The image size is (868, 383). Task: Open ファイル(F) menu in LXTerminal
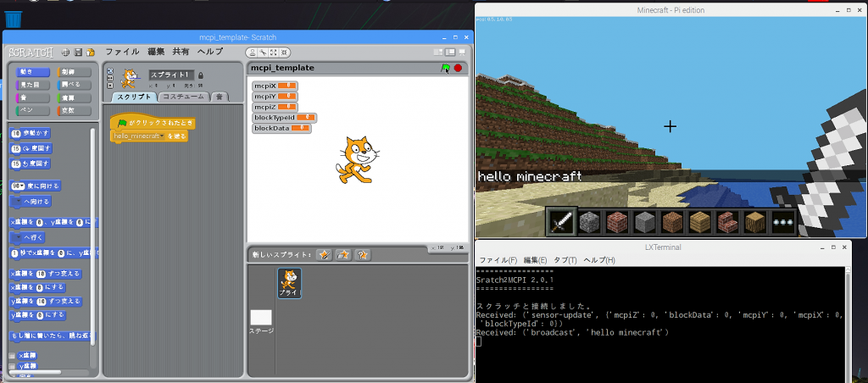498,260
